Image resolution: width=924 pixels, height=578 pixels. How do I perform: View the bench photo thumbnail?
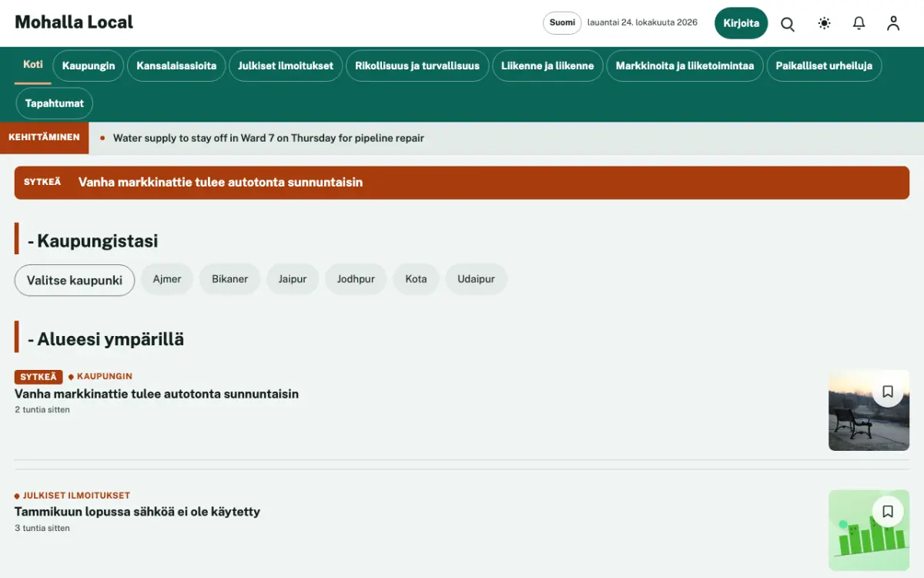pos(869,411)
